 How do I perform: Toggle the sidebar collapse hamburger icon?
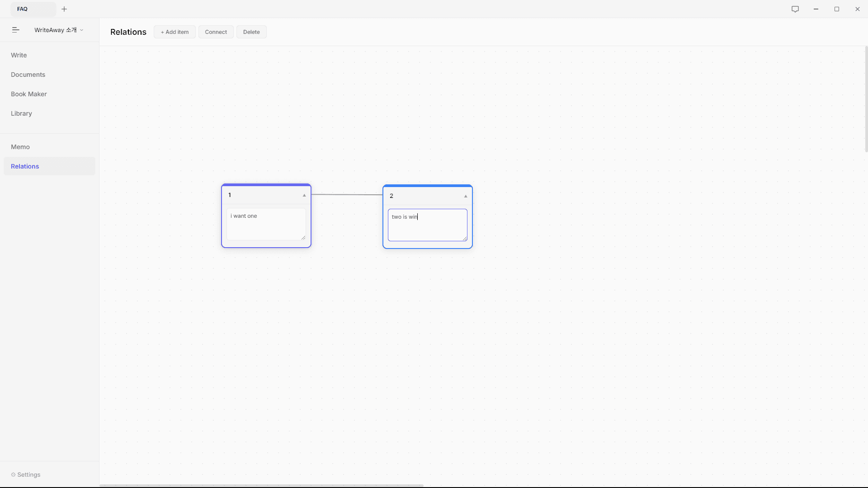15,30
